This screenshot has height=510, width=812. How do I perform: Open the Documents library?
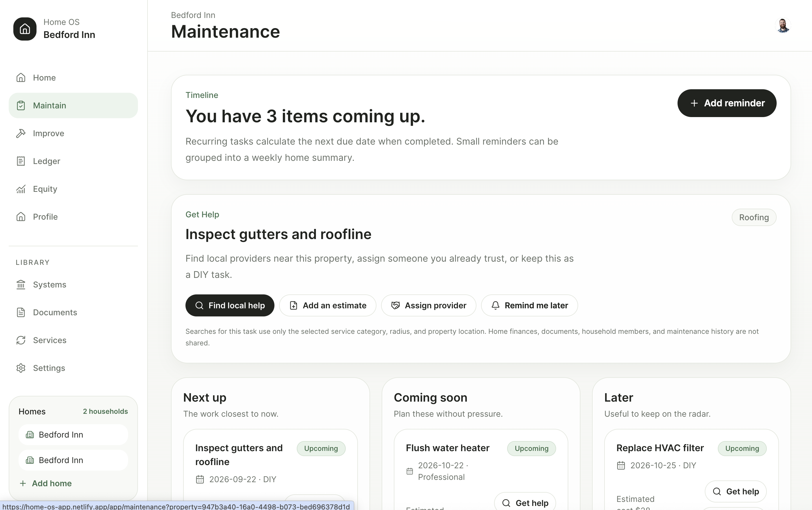[x=73, y=312]
